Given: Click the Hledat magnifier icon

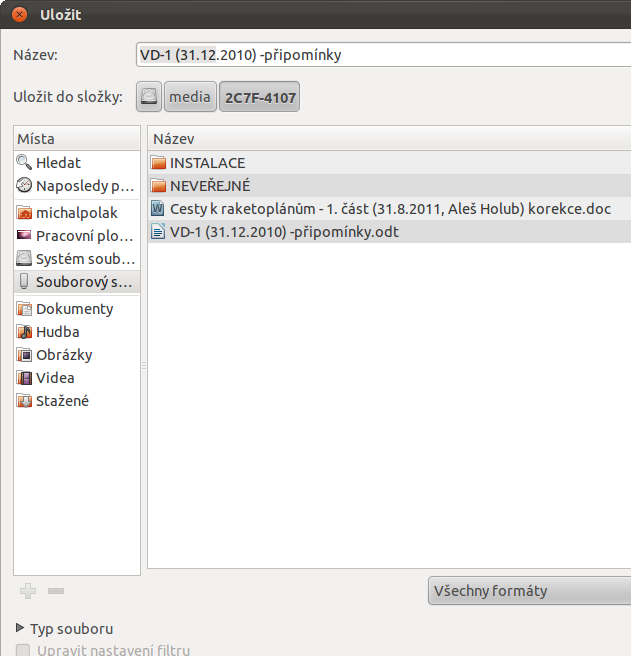Looking at the screenshot, I should pos(24,162).
